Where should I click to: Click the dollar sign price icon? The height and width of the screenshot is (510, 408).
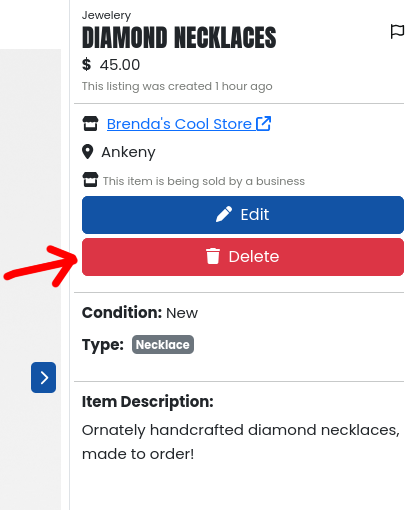(x=86, y=64)
